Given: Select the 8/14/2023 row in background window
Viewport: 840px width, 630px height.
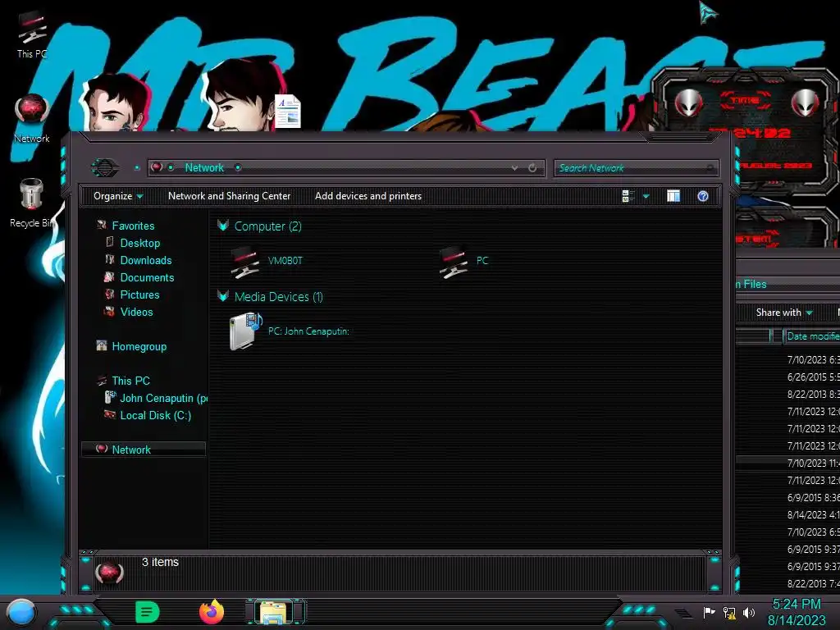Looking at the screenshot, I should coord(788,515).
